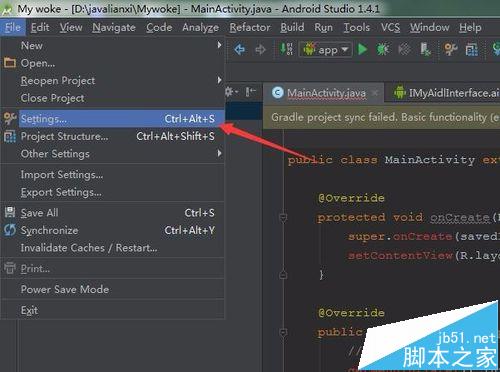Click the folder icon beside Open...
The height and width of the screenshot is (372, 500).
click(x=10, y=63)
